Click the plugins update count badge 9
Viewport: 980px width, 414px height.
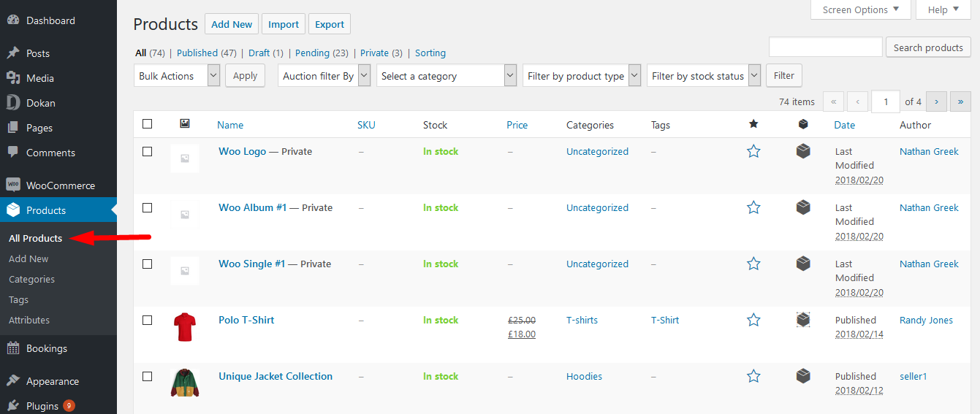(69, 405)
